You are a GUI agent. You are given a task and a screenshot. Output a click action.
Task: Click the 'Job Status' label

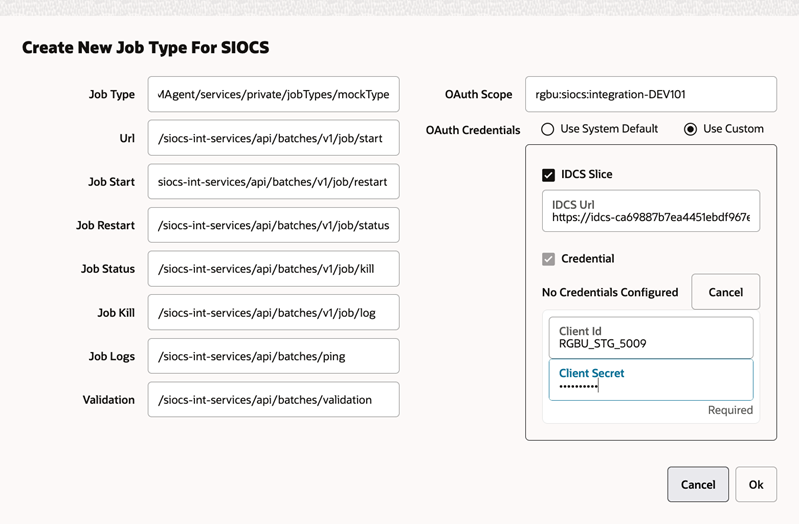coord(108,269)
